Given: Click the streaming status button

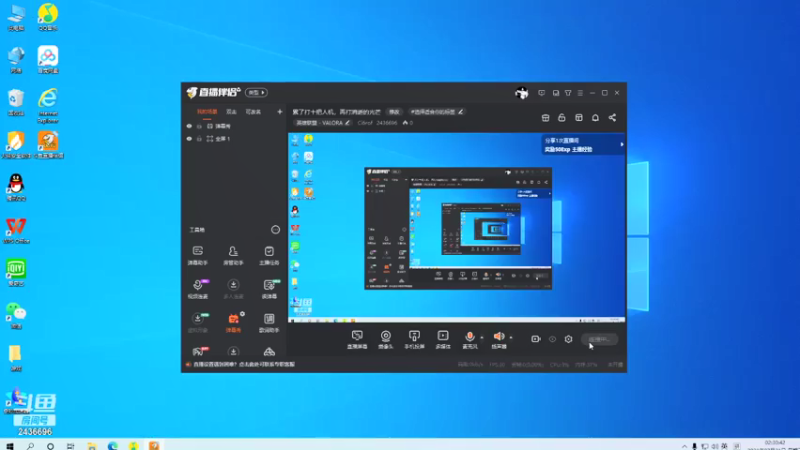Looking at the screenshot, I should point(599,339).
